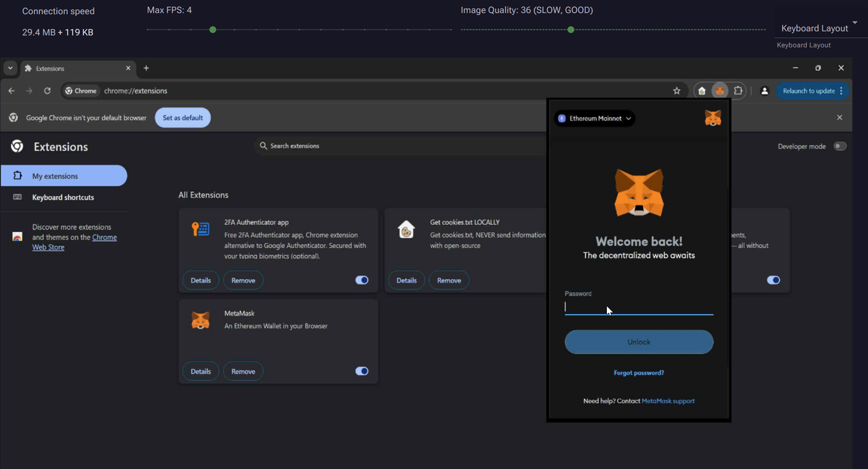Image resolution: width=868 pixels, height=469 pixels.
Task: Expand the Ethereum Mainnet network dropdown
Action: [595, 119]
